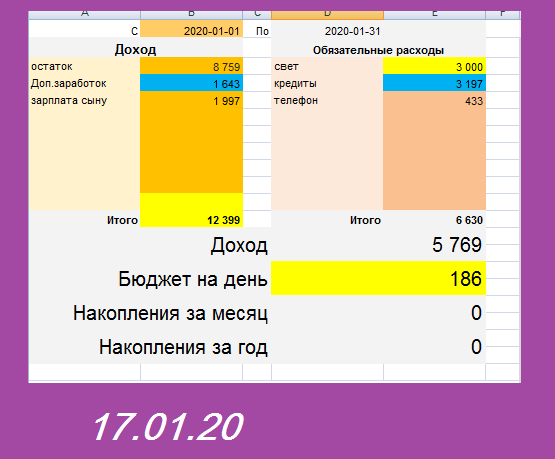Select the 'Доп.заработок' label cell

[85, 83]
